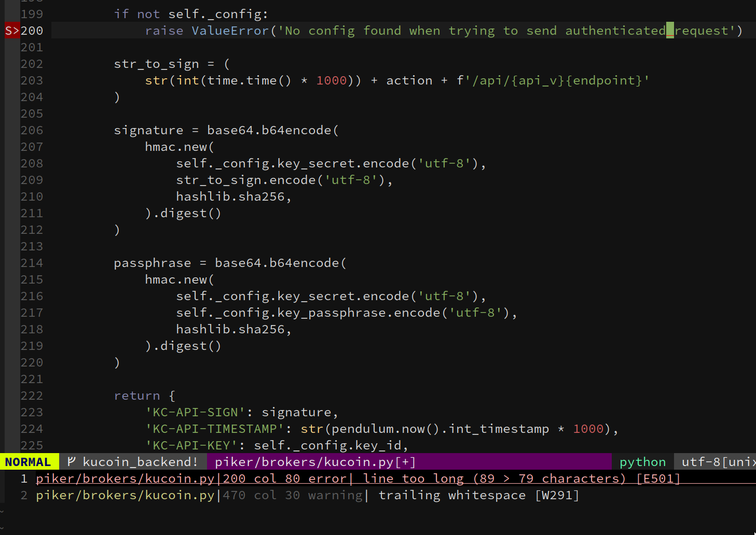Click the 'return {' statement on line 222
Screen dimensions: 756x535
tap(145, 396)
